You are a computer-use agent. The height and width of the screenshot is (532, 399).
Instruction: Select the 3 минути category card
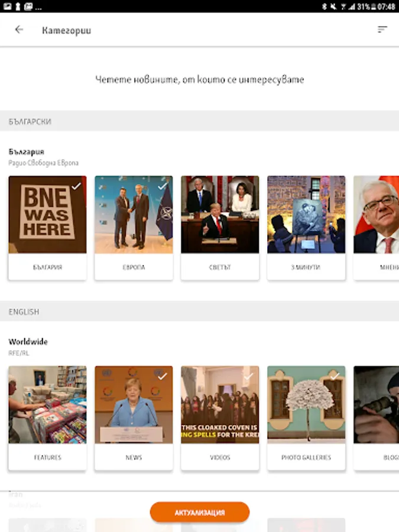[306, 228]
